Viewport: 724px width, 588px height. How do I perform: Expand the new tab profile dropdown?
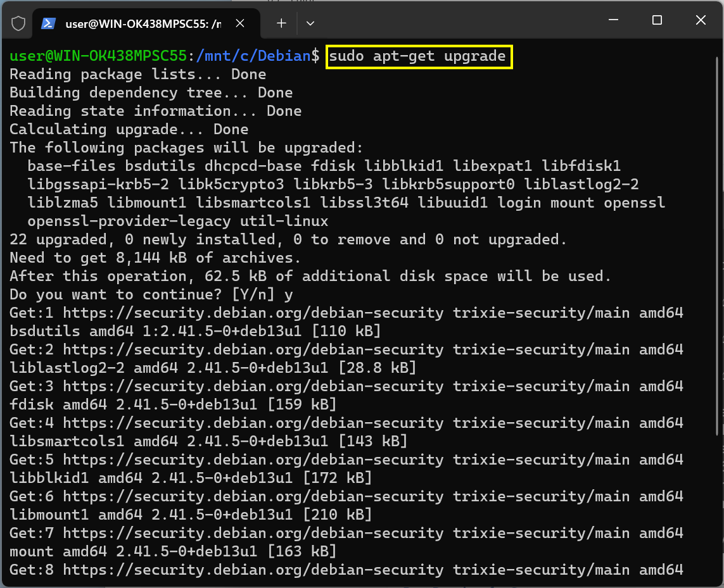(x=310, y=23)
